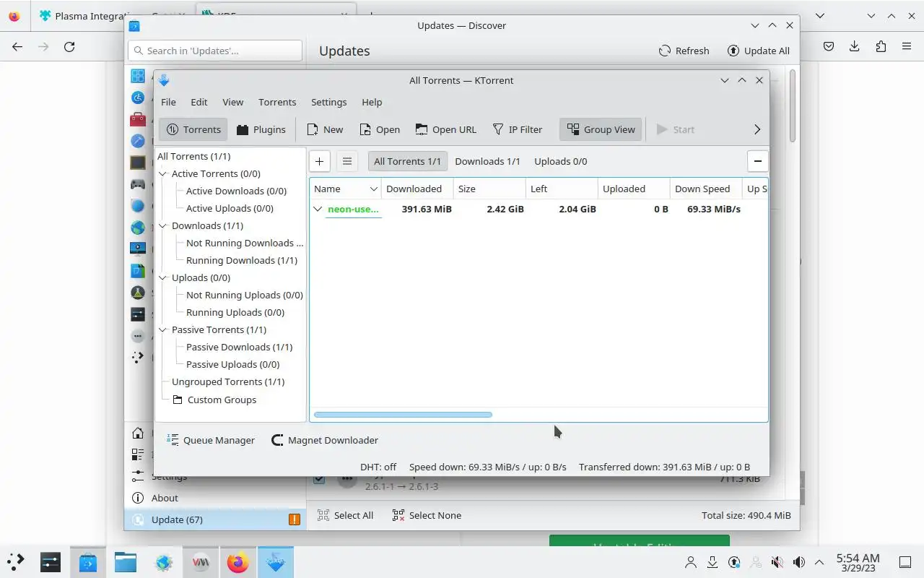Click the KTorrent title bar app icon

point(164,80)
